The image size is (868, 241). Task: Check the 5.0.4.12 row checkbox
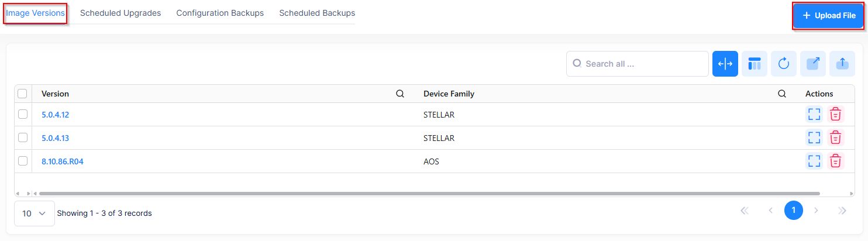23,115
